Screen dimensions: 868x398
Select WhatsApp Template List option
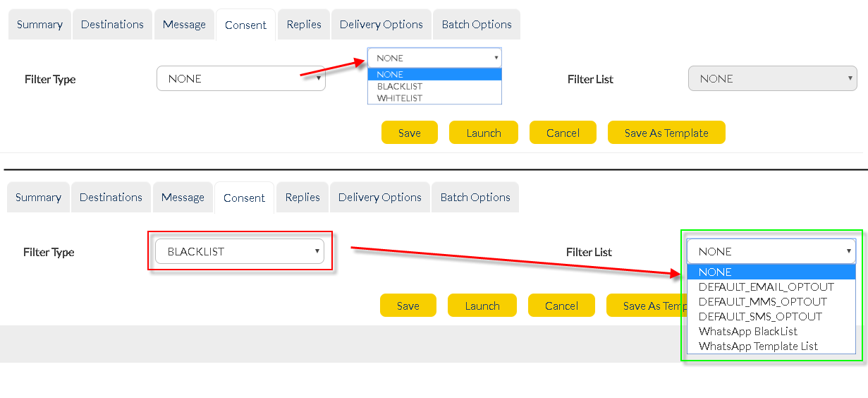pyautogui.click(x=758, y=346)
